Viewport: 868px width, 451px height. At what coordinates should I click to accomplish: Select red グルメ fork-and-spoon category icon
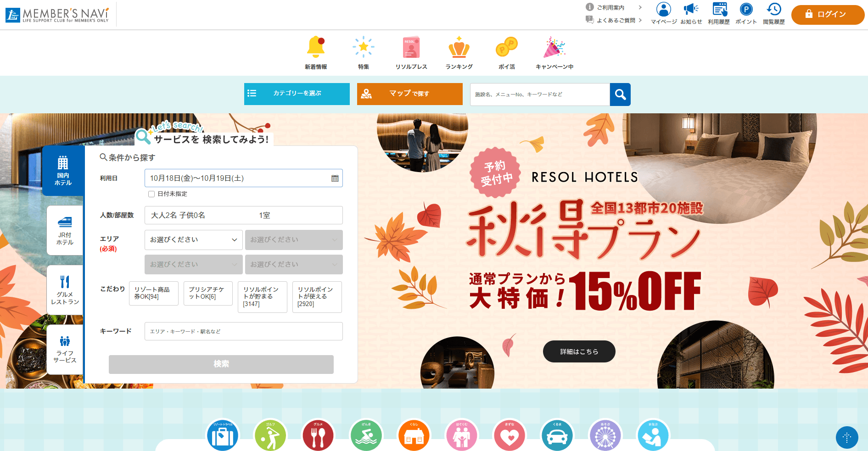(318, 435)
